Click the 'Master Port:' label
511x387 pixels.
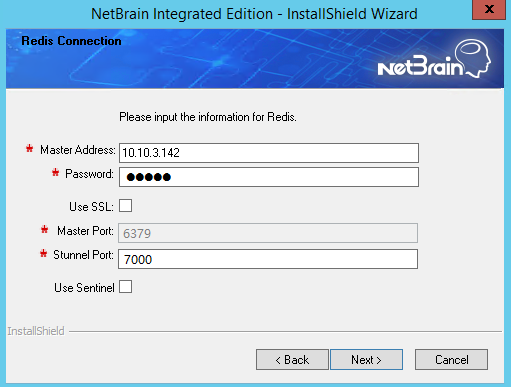click(85, 231)
